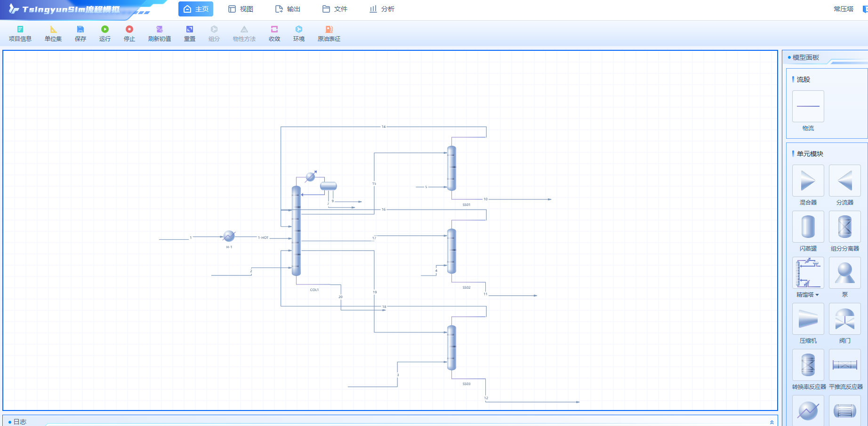Select the H-1 heater on the flowsheet

point(229,236)
